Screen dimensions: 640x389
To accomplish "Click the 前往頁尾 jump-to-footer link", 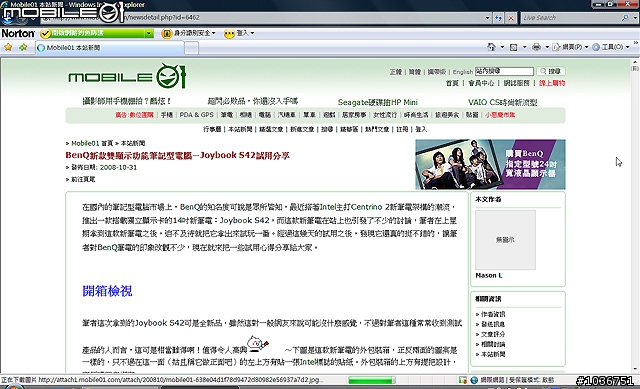I will tap(83, 179).
